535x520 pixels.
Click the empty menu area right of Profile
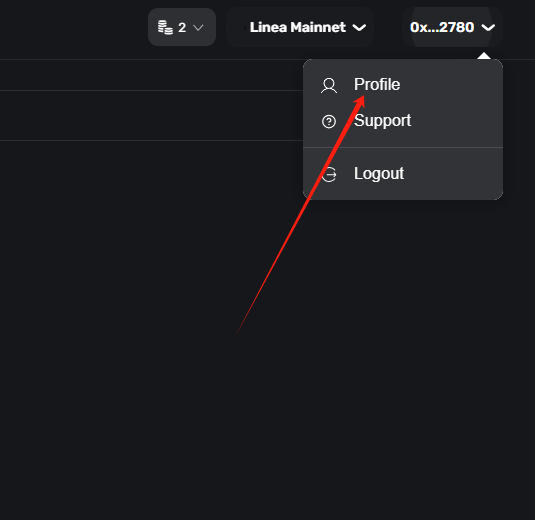pyautogui.click(x=450, y=85)
